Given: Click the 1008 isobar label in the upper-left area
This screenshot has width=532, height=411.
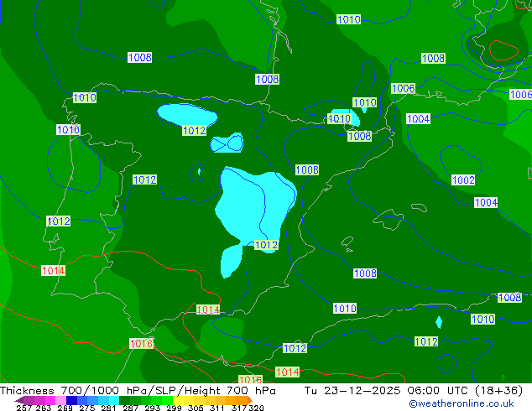Looking at the screenshot, I should 140,57.
